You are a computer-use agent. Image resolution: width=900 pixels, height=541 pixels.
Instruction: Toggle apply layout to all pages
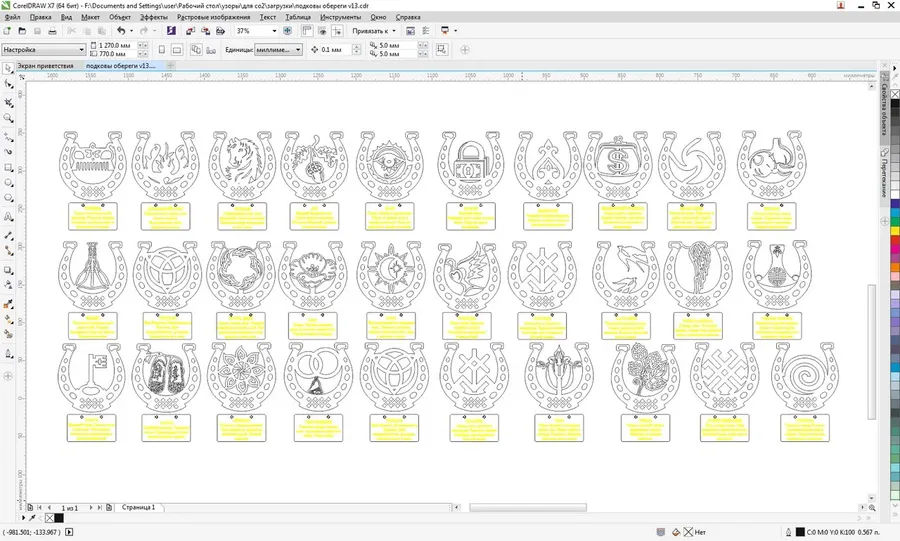tap(196, 50)
